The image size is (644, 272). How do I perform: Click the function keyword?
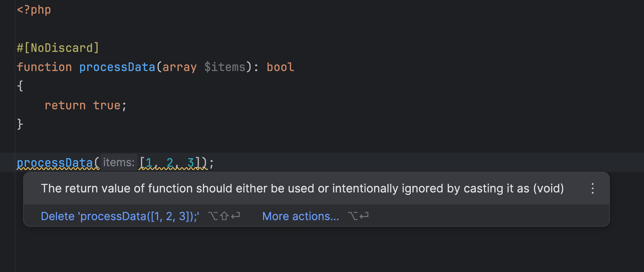[45, 67]
